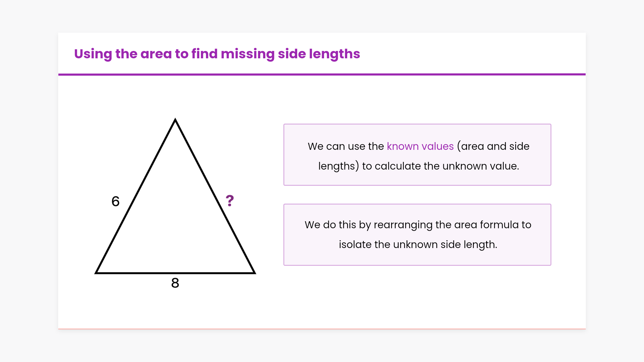Click the triangle's left slanted edge
Screen dimensions: 644x362
point(136,197)
